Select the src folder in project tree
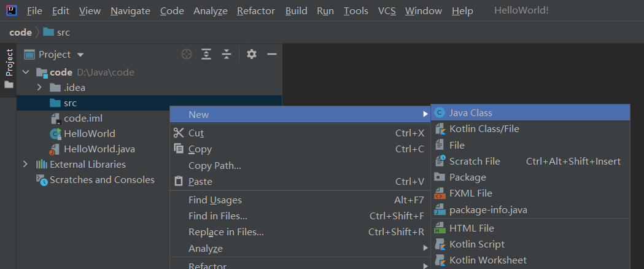Image resolution: width=644 pixels, height=269 pixels. [x=150, y=103]
